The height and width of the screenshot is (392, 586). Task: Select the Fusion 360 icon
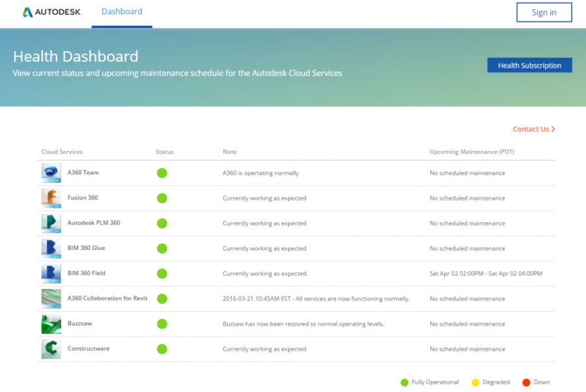tap(51, 198)
